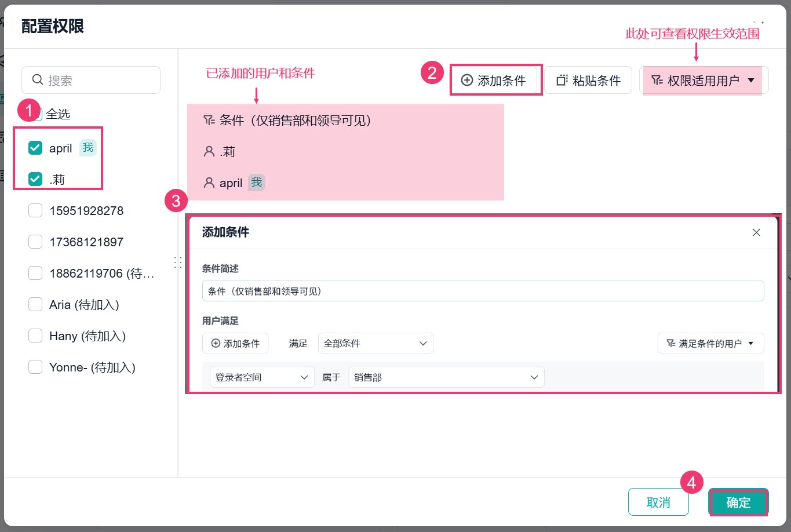The width and height of the screenshot is (791, 532).
Task: Check the Hany (待加入) checkbox
Action: [35, 336]
